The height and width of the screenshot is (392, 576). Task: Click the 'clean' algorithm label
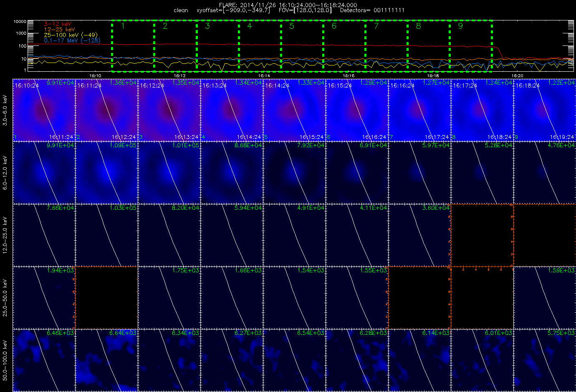[181, 10]
